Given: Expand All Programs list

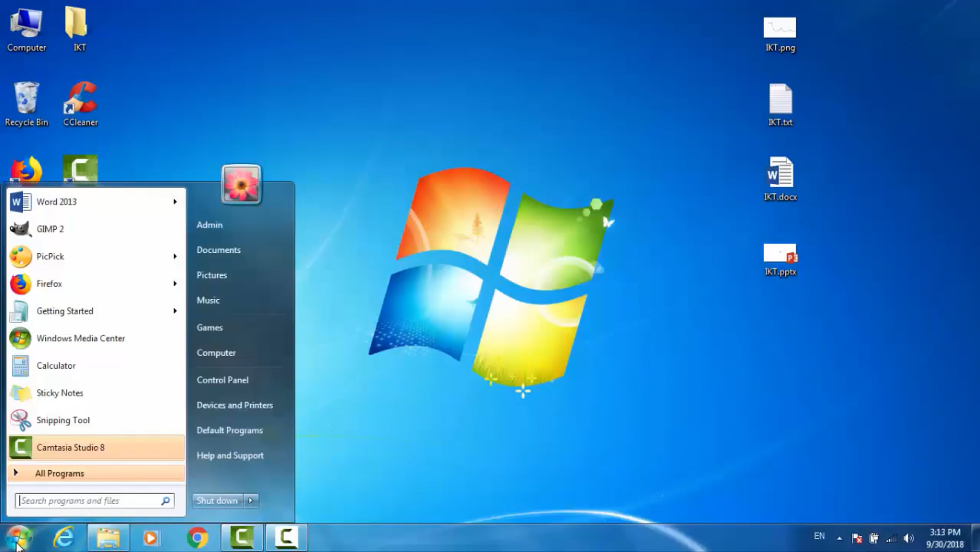Looking at the screenshot, I should tap(60, 473).
